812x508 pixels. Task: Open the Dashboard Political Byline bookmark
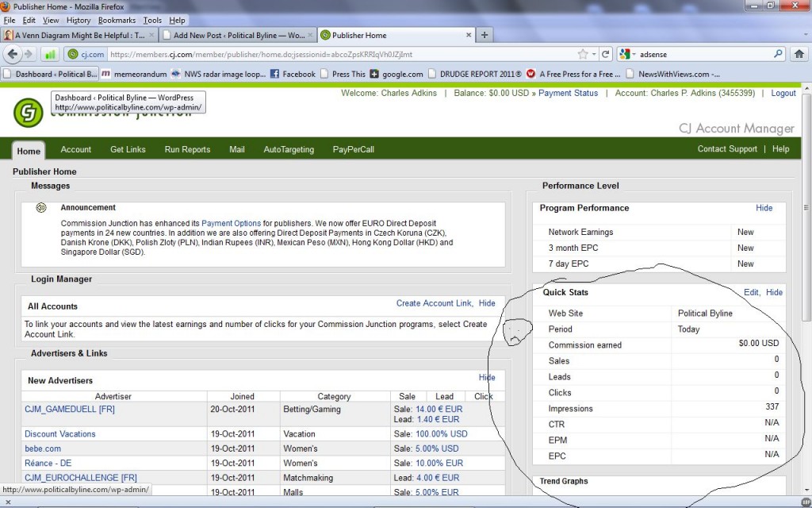[50, 74]
